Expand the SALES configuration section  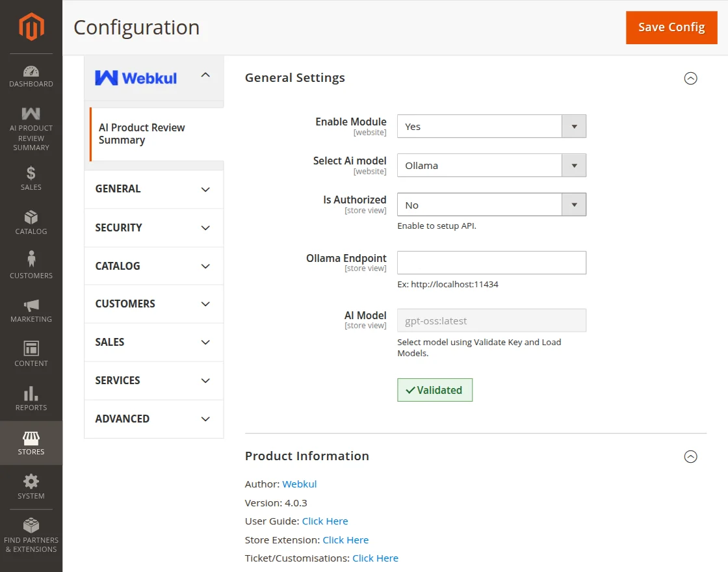tap(153, 342)
